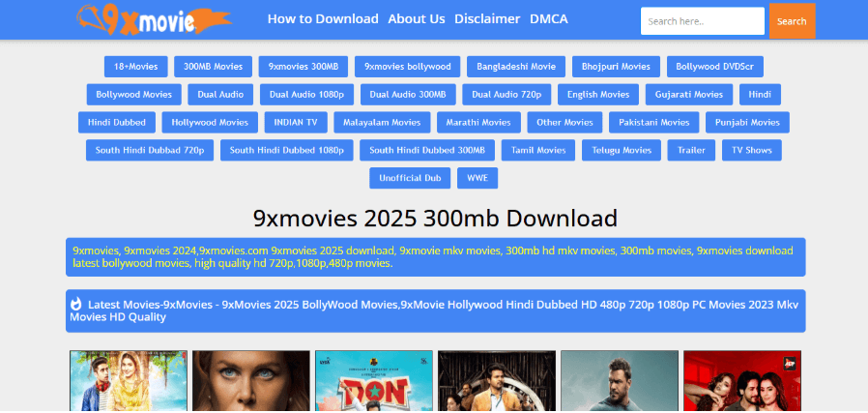Viewport: 868px width, 413px height.
Task: Browse Bhojpuri Movies category
Action: pos(616,67)
